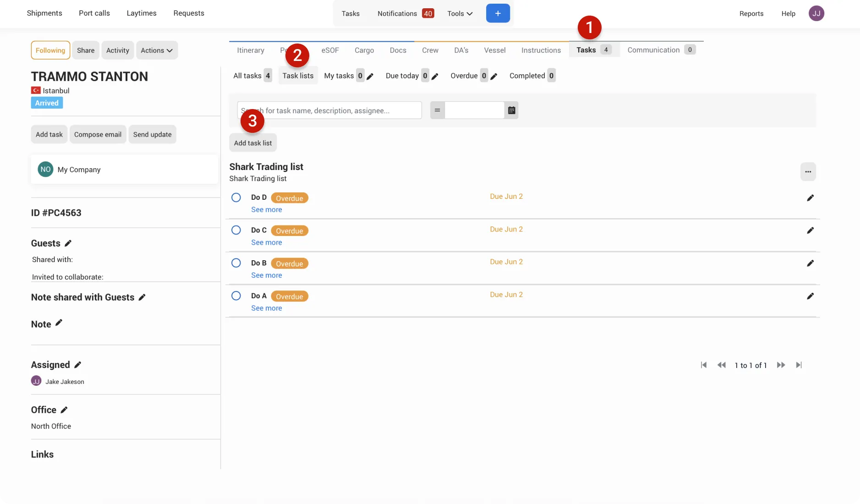The height and width of the screenshot is (504, 860).
Task: Go to first page of tasks
Action: tap(704, 365)
